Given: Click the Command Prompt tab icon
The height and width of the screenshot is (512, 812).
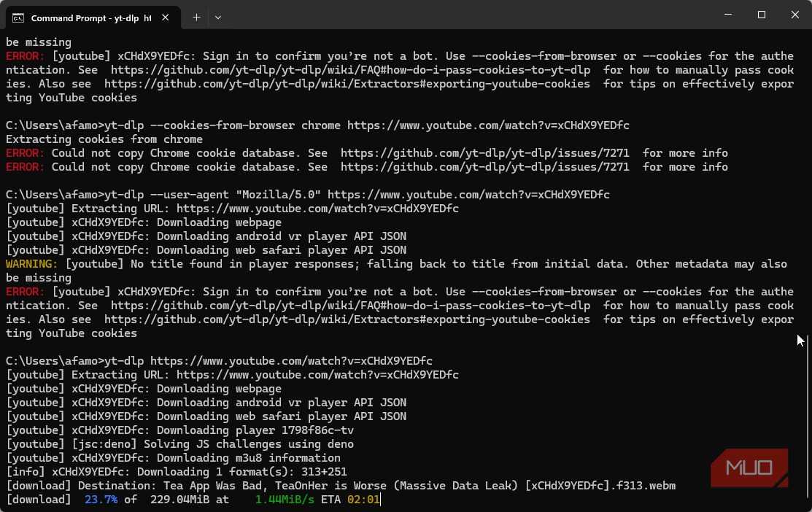Looking at the screenshot, I should point(18,18).
